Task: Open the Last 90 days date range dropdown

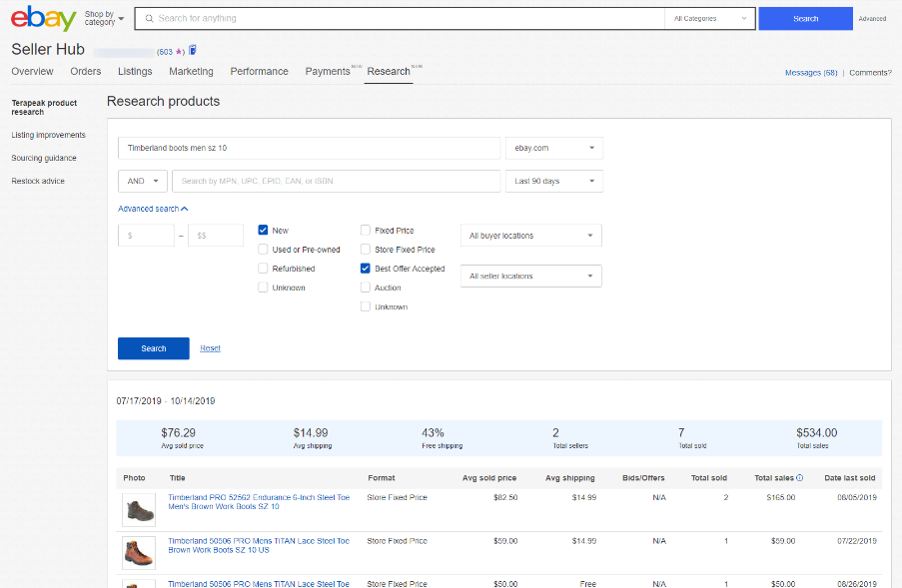Action: click(554, 181)
